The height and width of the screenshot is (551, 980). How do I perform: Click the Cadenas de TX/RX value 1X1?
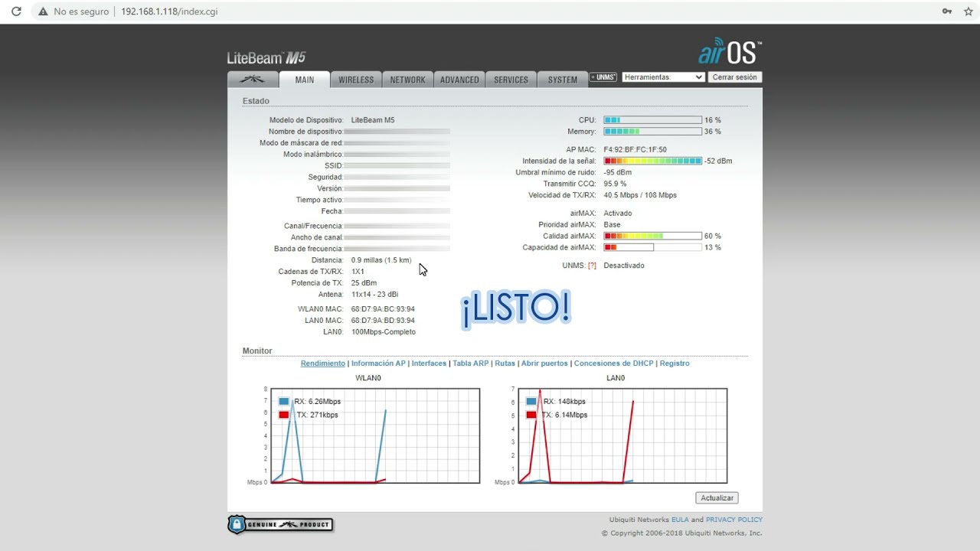pos(358,272)
